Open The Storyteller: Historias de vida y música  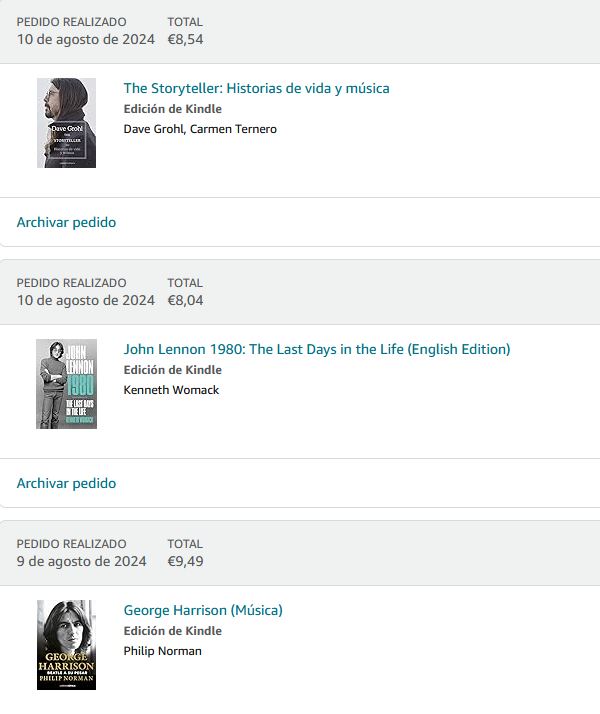pyautogui.click(x=256, y=88)
